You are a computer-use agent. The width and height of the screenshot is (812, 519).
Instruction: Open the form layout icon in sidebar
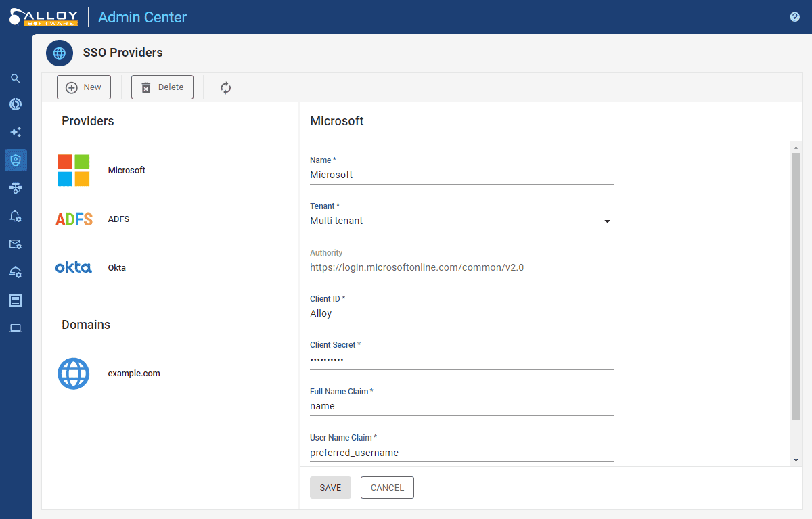point(16,300)
